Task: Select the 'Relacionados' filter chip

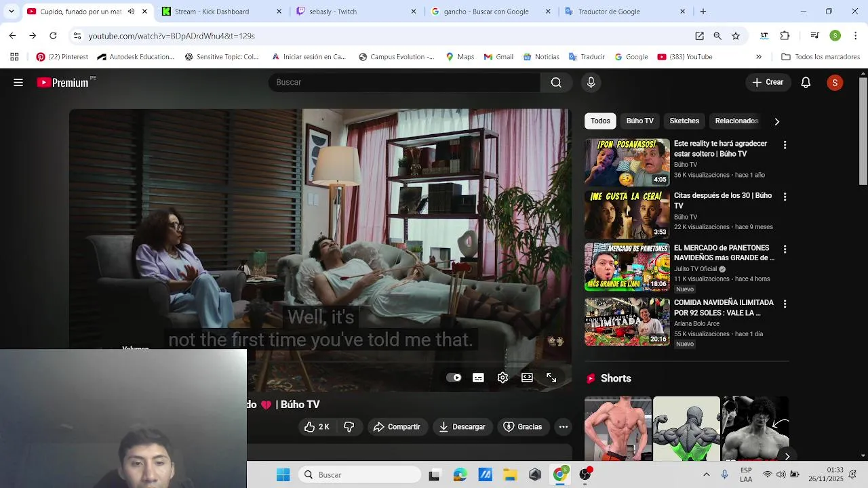Action: point(736,121)
